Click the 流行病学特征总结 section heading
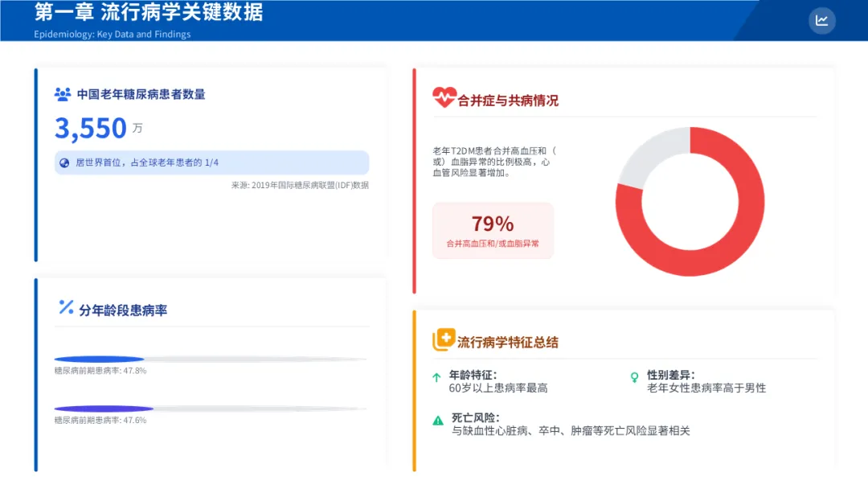 [508, 342]
